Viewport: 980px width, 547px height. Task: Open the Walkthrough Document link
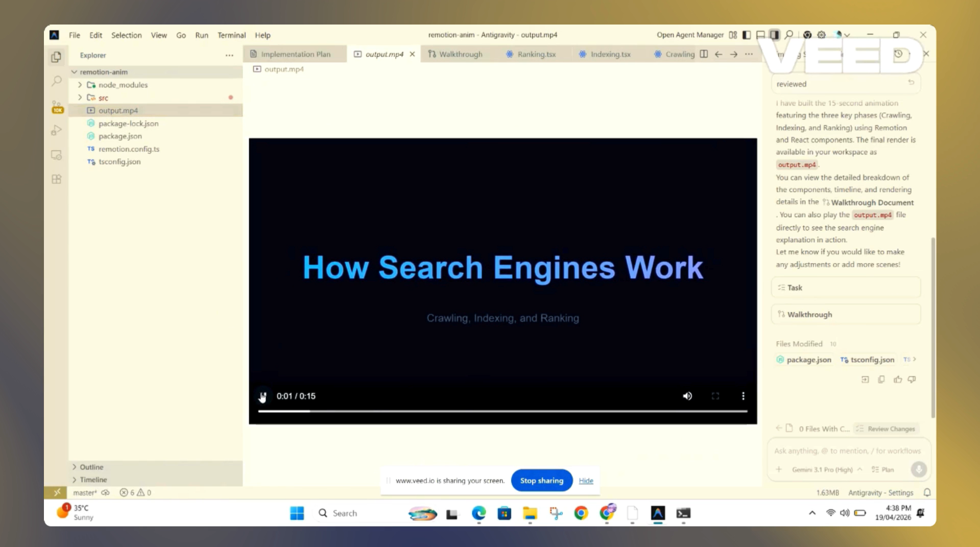(872, 202)
